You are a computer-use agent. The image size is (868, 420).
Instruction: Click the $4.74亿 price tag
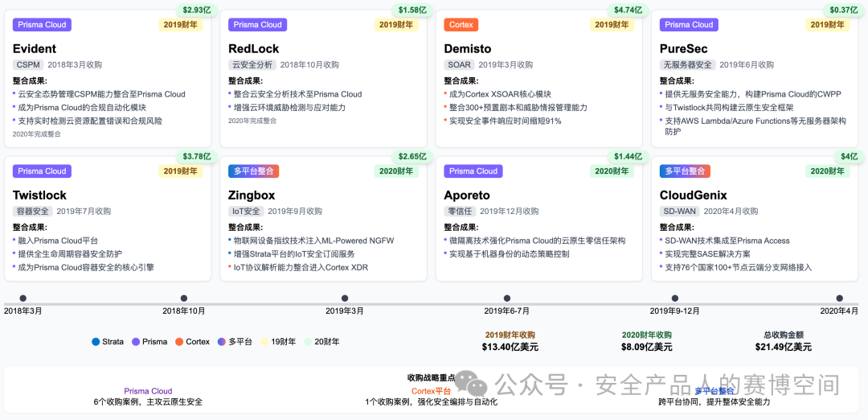[x=628, y=10]
